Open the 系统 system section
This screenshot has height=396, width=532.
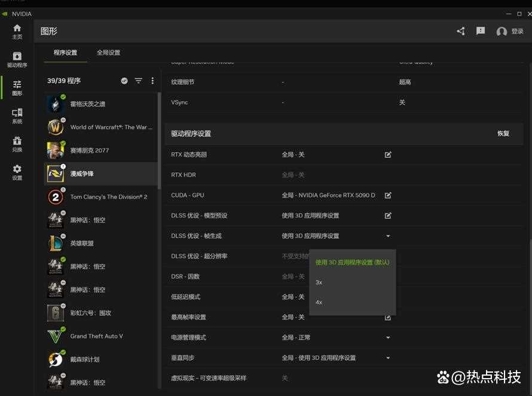17,116
